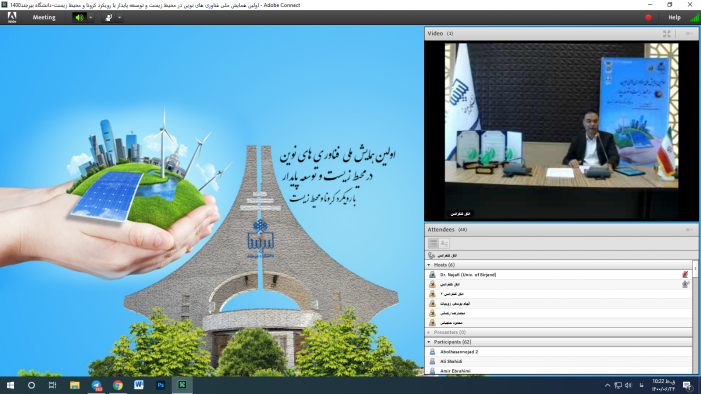701x394 pixels.
Task: Open the Help menu
Action: [674, 17]
